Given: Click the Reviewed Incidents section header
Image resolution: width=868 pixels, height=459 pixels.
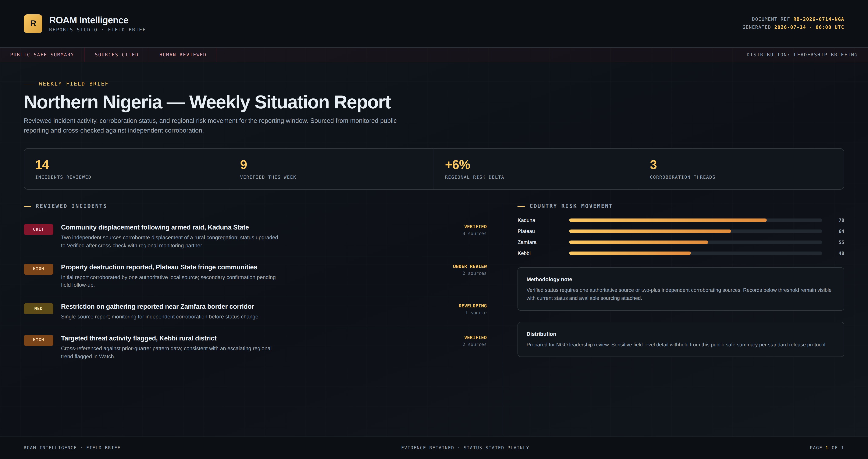Looking at the screenshot, I should (x=71, y=206).
